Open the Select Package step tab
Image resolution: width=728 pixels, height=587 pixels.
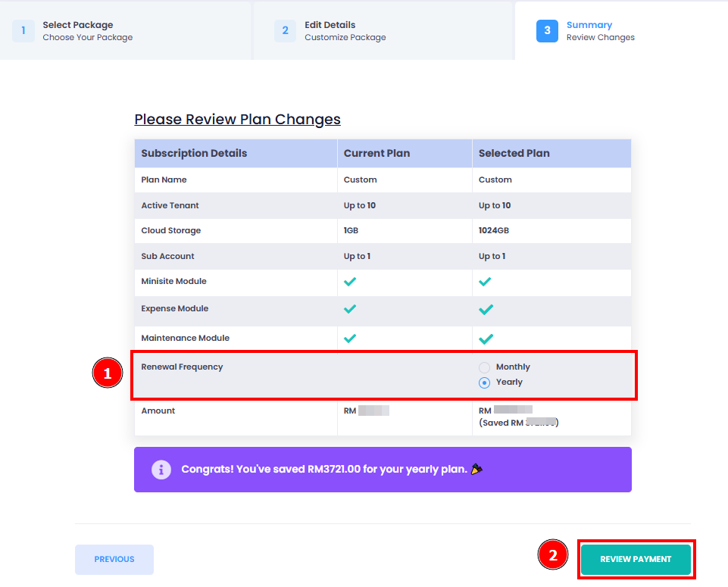[125, 30]
